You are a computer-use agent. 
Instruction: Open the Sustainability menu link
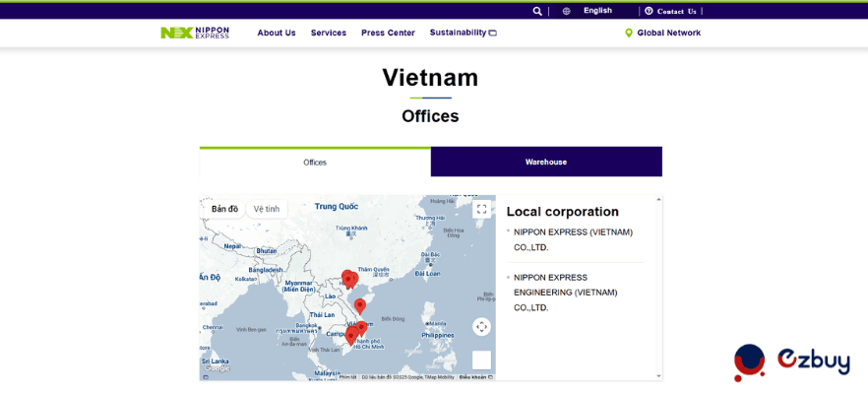click(x=458, y=33)
